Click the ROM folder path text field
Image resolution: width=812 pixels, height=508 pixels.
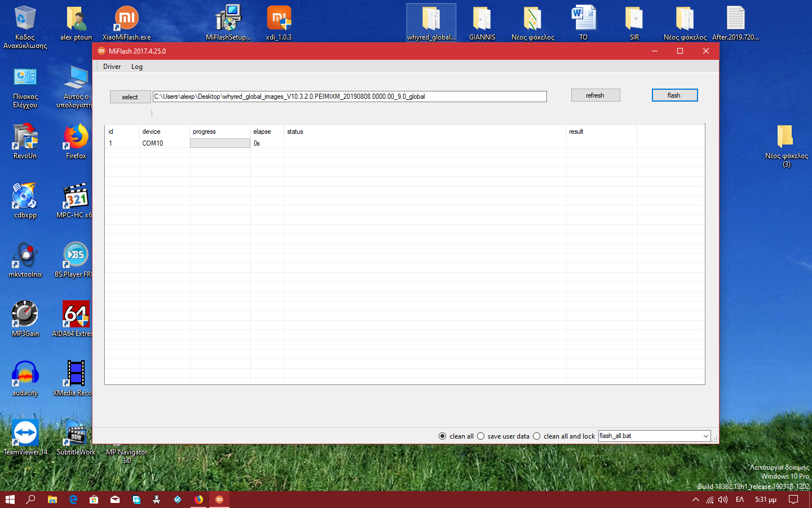click(350, 97)
